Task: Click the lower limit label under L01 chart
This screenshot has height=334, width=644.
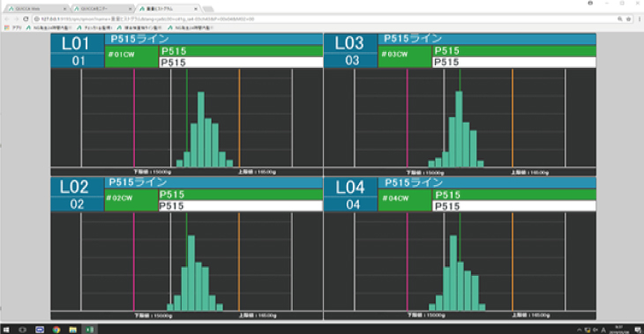Action: pos(152,172)
